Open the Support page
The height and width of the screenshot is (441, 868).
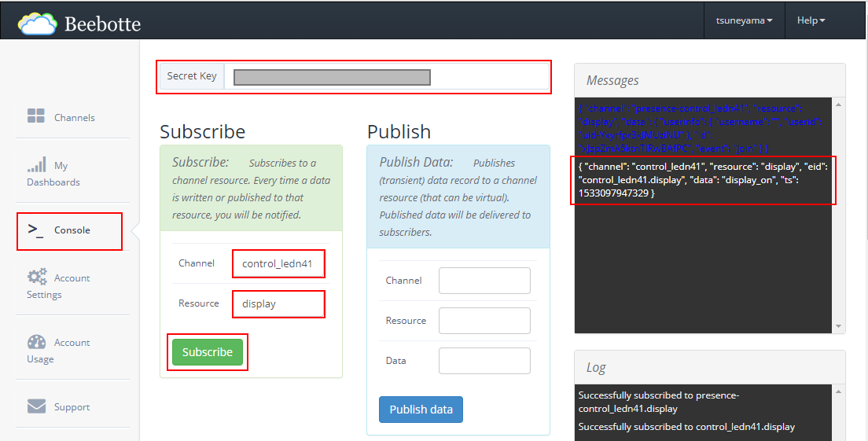[x=72, y=407]
